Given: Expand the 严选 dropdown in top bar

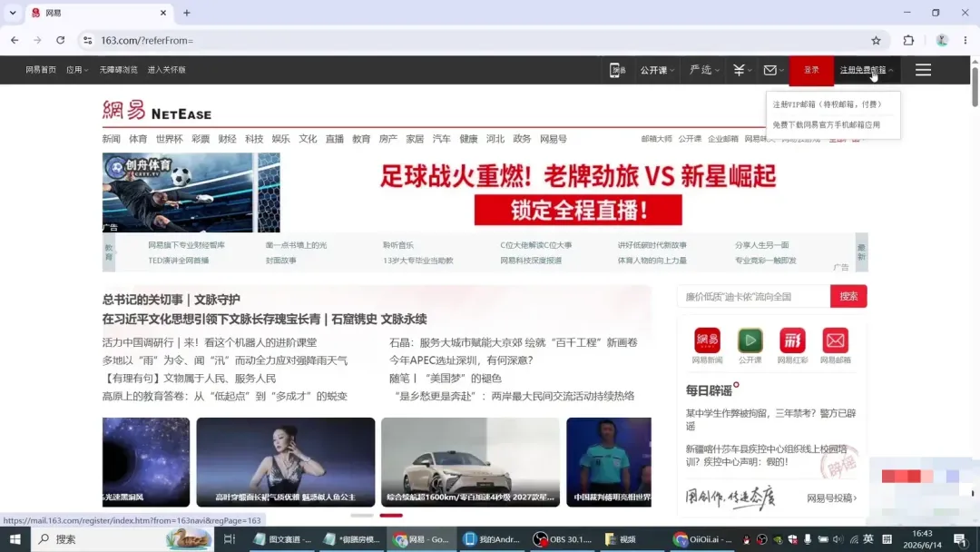Looking at the screenshot, I should pyautogui.click(x=704, y=70).
